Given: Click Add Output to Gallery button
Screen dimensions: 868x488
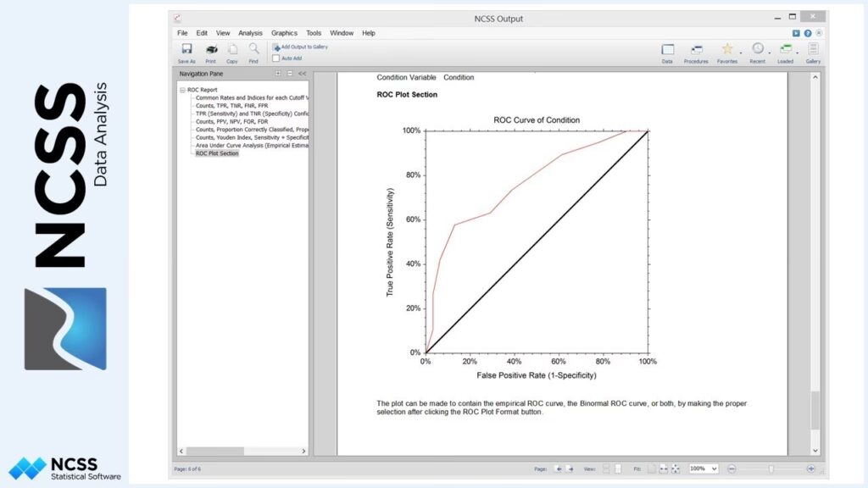Looking at the screenshot, I should (x=300, y=47).
